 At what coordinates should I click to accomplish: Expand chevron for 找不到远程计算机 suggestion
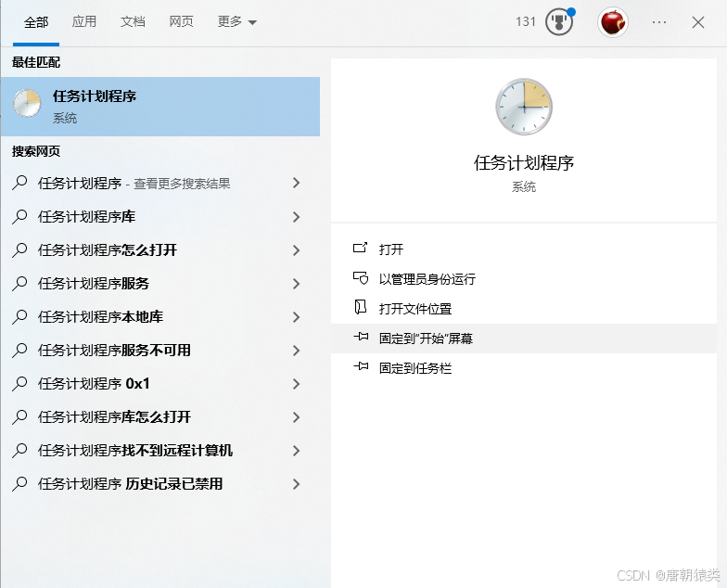click(x=297, y=451)
